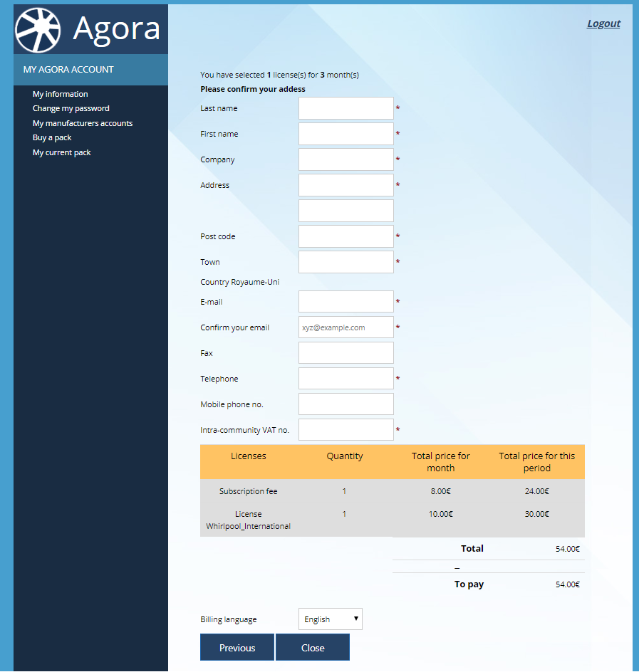The width and height of the screenshot is (639, 672).
Task: Click the Logout link
Action: (603, 23)
